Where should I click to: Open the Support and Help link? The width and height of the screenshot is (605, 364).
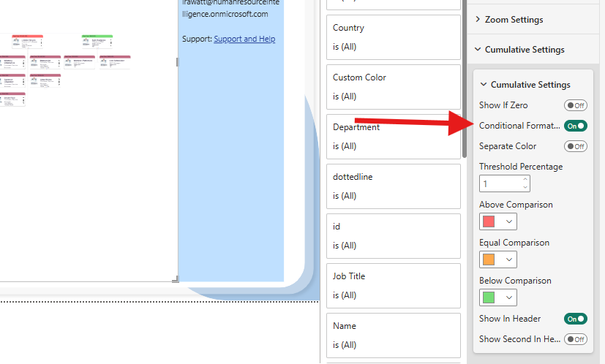click(244, 39)
